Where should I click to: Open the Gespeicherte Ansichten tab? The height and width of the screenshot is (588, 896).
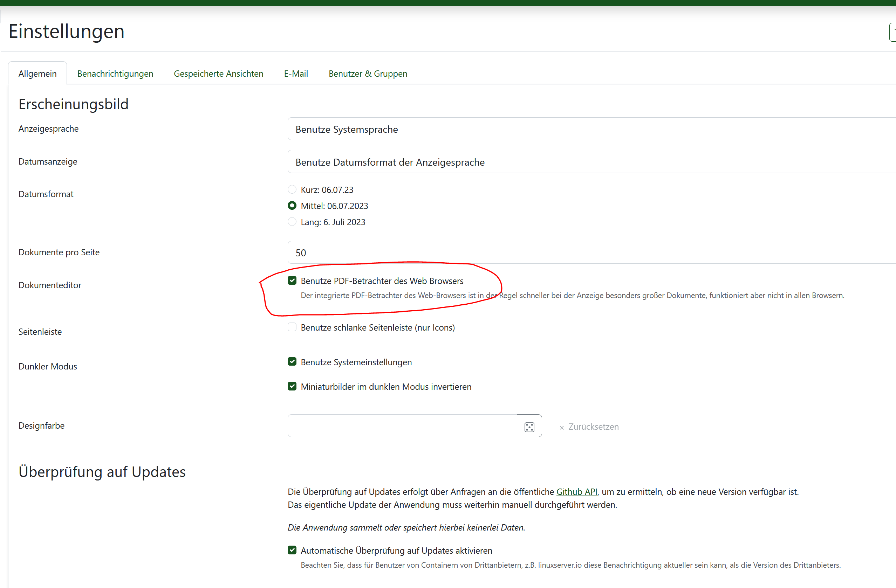218,73
